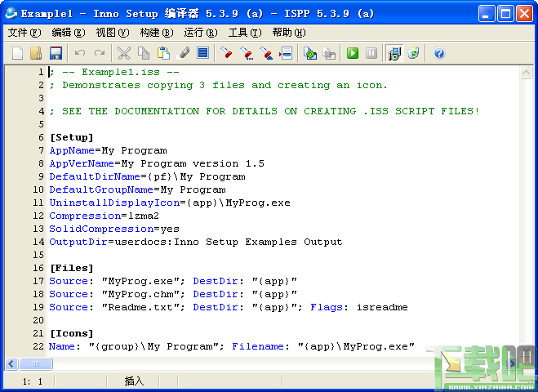Click the '-- Example1.iss --' comment line

[x=114, y=72]
